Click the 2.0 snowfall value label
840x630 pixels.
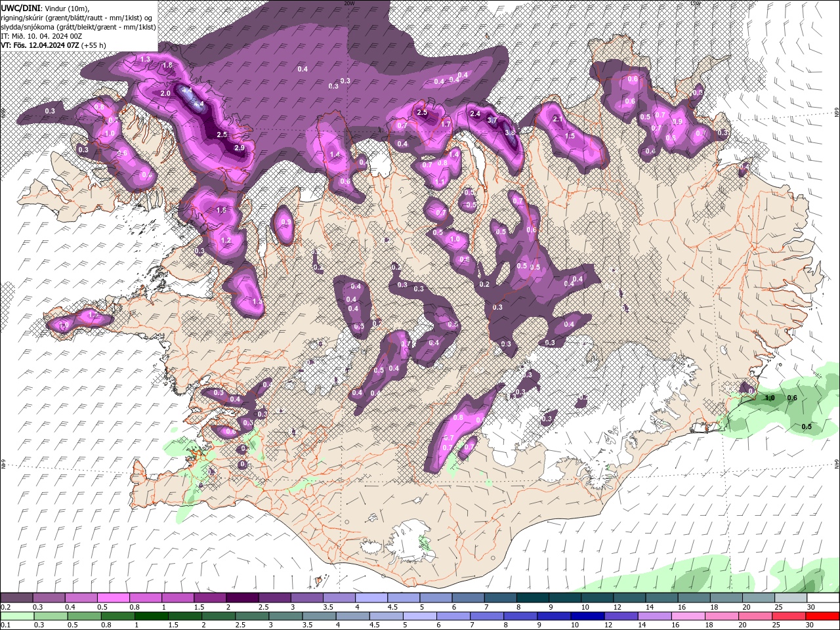click(165, 93)
